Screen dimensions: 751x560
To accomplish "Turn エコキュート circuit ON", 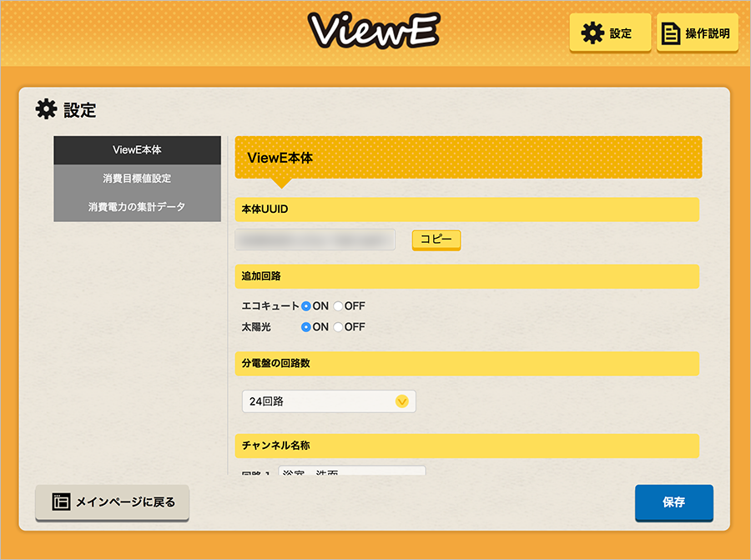I will click(x=306, y=305).
